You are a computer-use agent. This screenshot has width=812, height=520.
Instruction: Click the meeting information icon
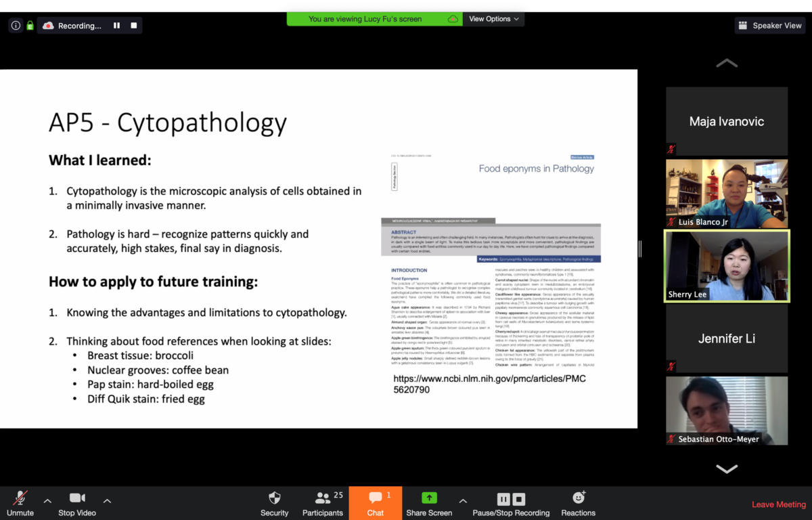pyautogui.click(x=15, y=25)
